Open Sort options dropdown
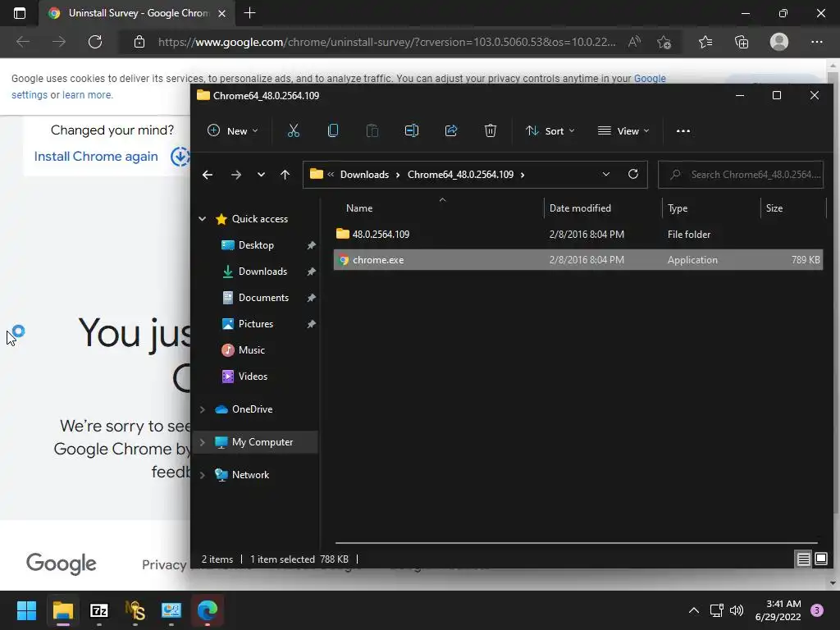840x630 pixels. 550,130
